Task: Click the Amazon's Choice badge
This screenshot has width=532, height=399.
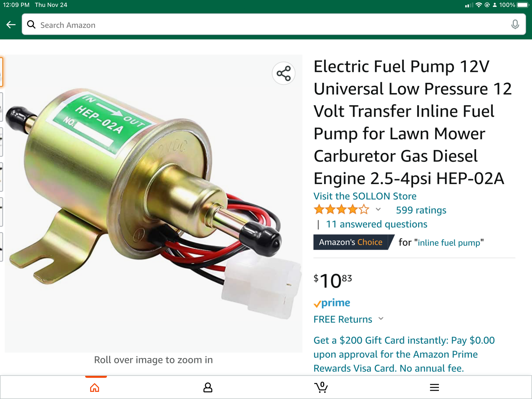Action: tap(351, 242)
